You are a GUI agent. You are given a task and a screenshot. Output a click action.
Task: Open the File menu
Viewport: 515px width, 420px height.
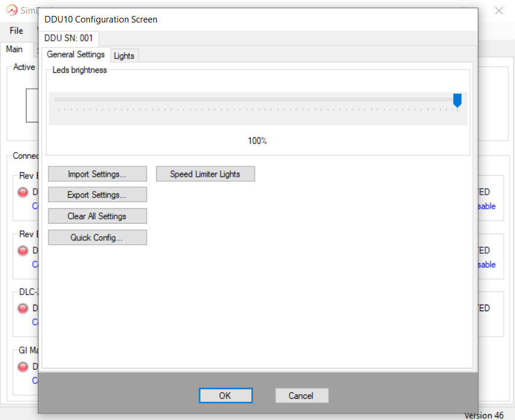17,31
